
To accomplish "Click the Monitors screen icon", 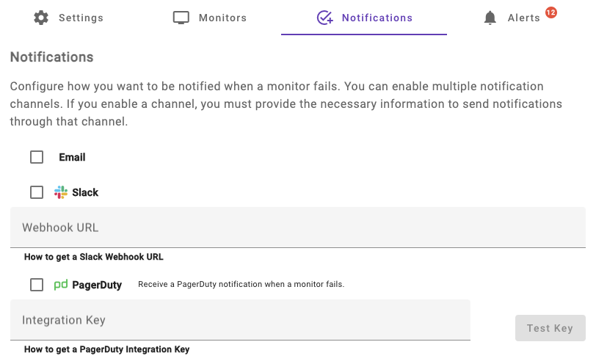I will (x=181, y=18).
